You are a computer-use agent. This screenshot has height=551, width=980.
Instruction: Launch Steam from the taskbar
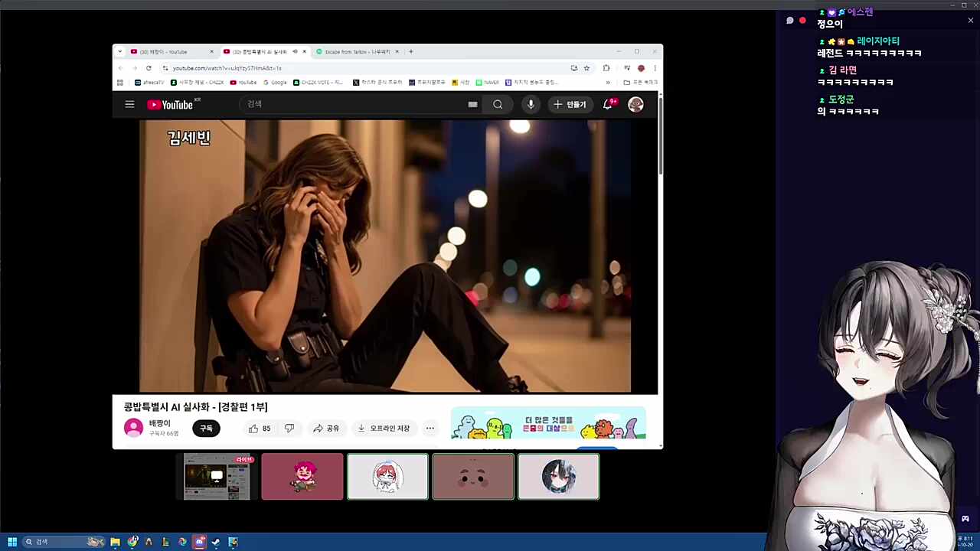pyautogui.click(x=215, y=542)
